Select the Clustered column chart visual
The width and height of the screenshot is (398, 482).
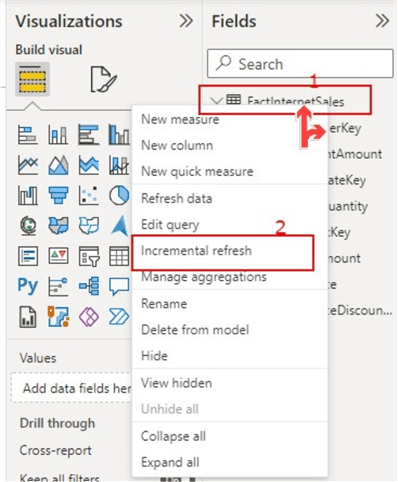[119, 135]
